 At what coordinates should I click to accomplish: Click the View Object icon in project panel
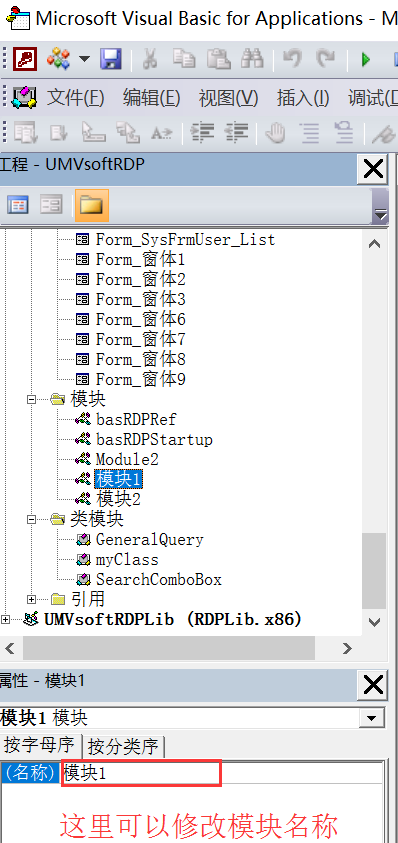(x=52, y=205)
